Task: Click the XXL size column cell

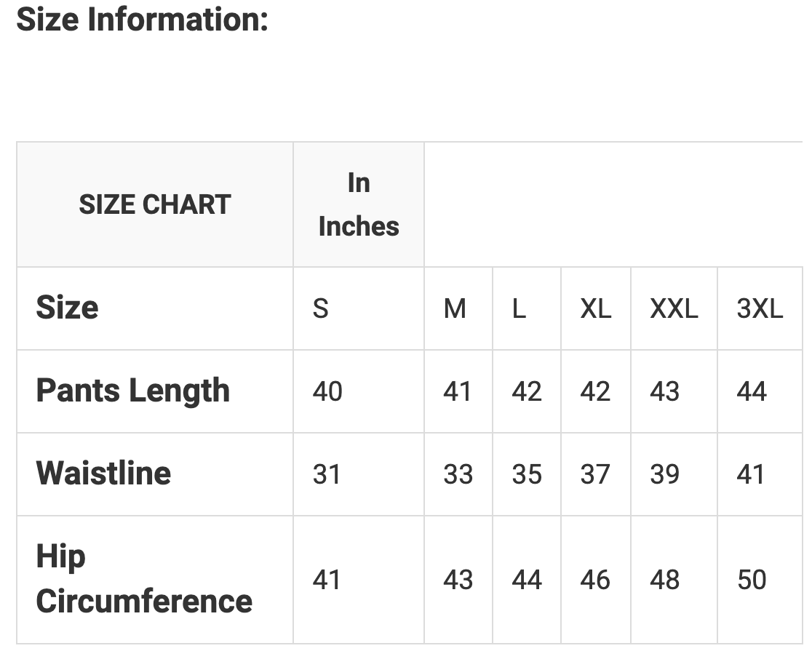Action: click(x=674, y=309)
